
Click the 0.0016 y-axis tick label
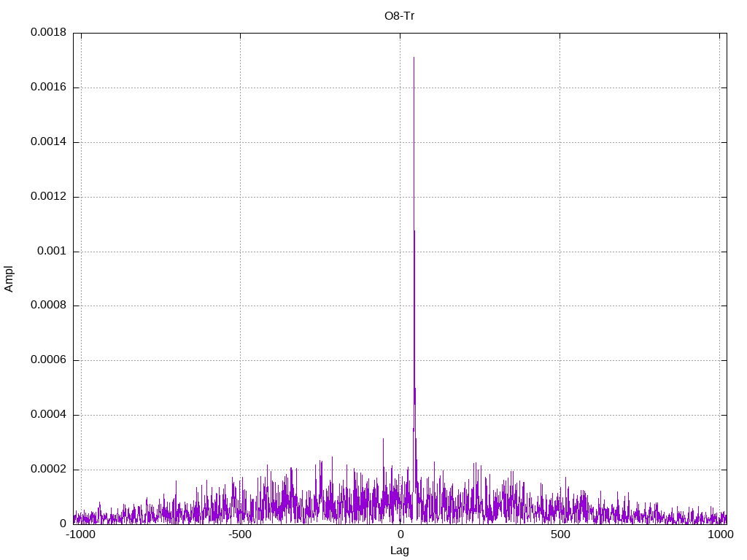[x=48, y=87]
